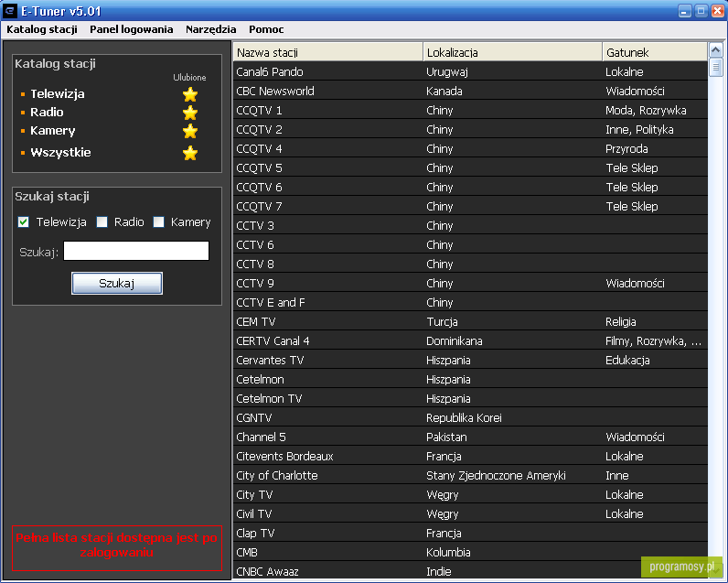Select CEM TV station row
The image size is (728, 583).
point(470,322)
